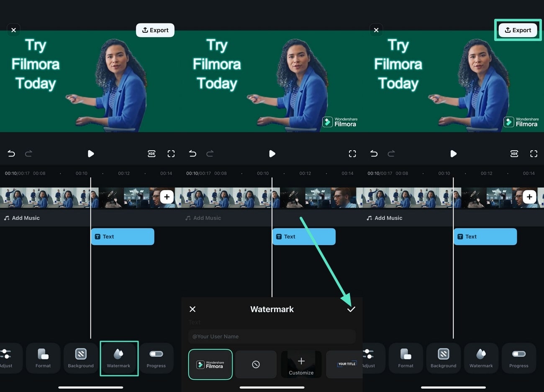The image size is (544, 392).
Task: Confirm the watermark with the checkmark
Action: [x=351, y=309]
